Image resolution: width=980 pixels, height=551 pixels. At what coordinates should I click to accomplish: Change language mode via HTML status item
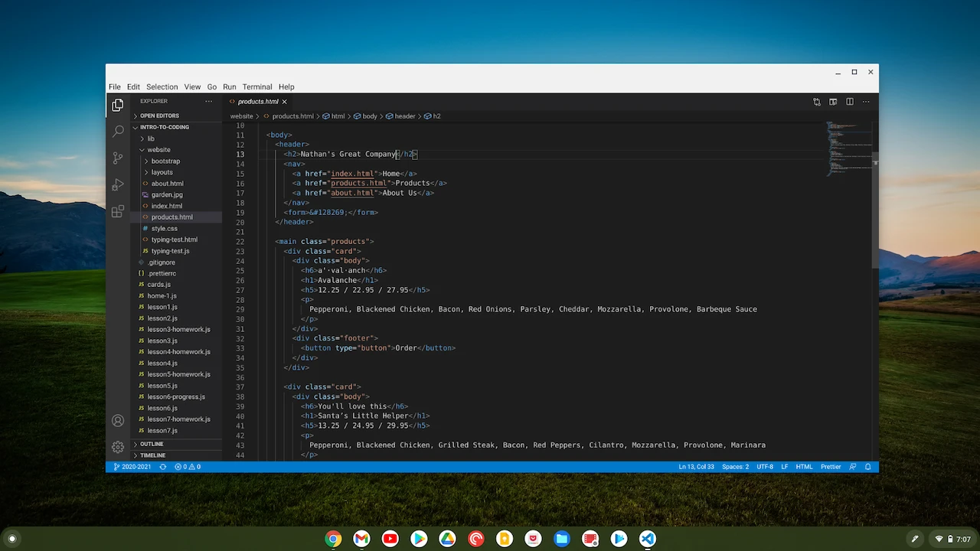(804, 467)
